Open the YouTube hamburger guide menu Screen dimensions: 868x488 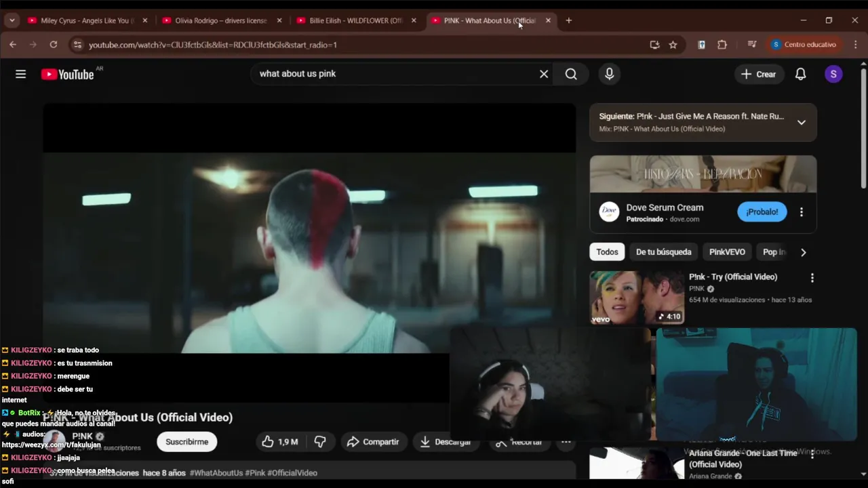[20, 74]
